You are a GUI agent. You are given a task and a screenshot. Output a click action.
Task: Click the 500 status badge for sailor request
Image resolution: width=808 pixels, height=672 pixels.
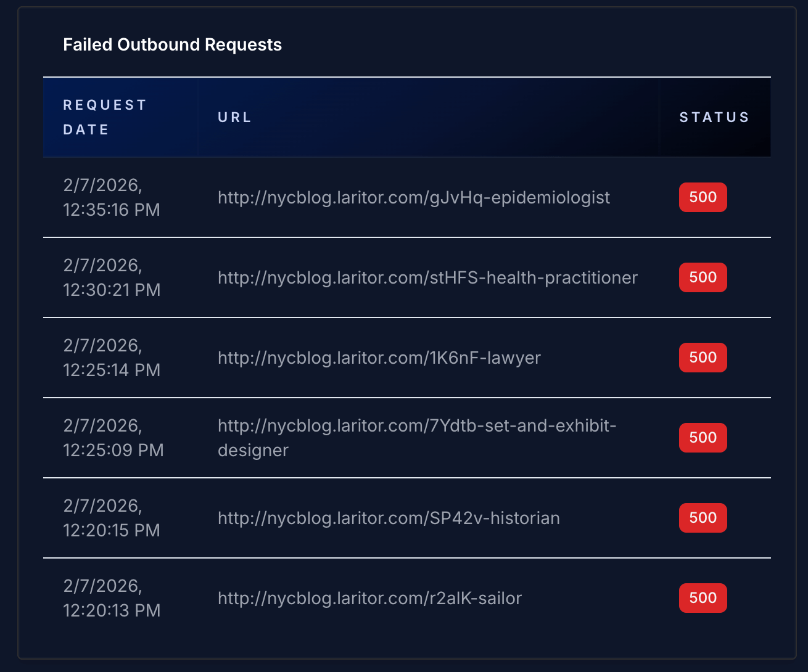coord(703,598)
